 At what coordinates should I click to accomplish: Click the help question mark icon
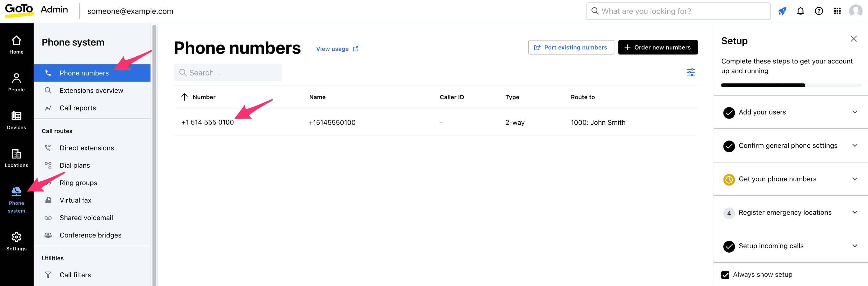[819, 11]
